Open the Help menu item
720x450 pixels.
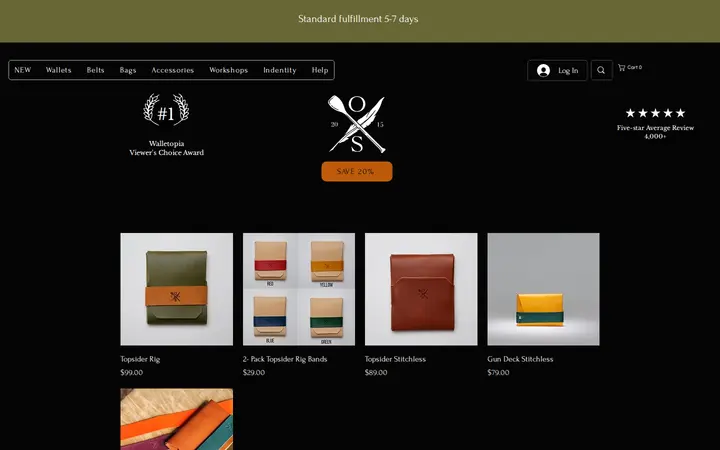[x=320, y=70]
